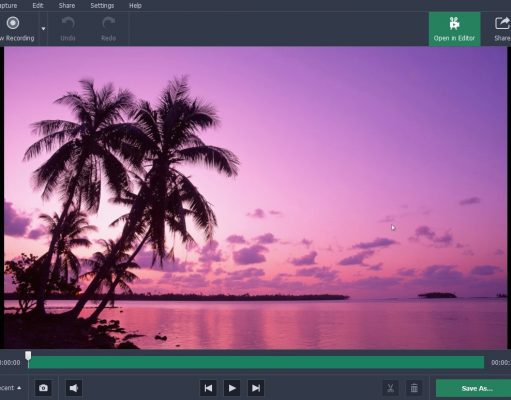Open the recording in Editor

454,29
